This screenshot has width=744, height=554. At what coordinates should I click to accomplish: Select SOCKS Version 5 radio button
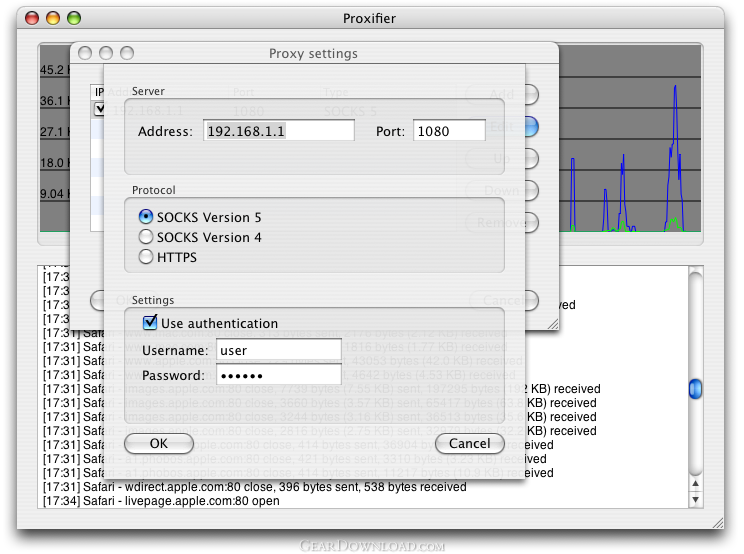[x=146, y=217]
